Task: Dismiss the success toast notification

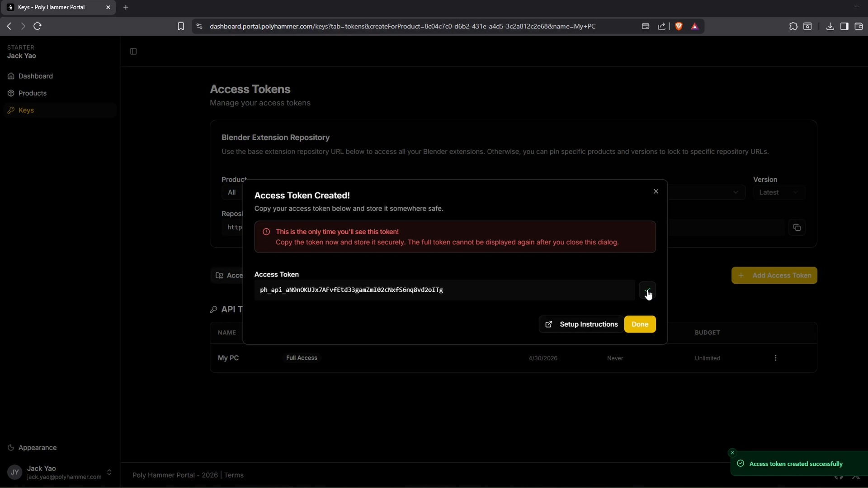Action: pos(732,453)
